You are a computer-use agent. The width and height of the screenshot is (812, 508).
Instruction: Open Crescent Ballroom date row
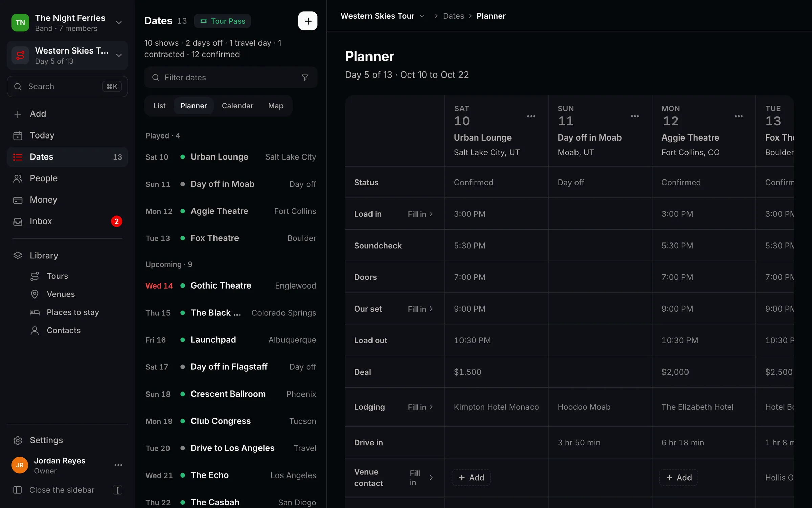[x=231, y=394]
